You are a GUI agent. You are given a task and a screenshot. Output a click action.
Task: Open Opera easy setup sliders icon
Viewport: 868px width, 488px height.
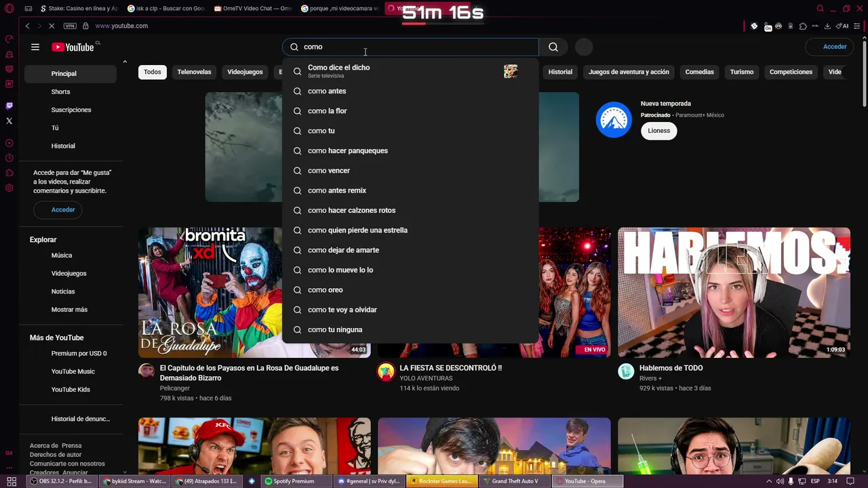pyautogui.click(x=856, y=26)
